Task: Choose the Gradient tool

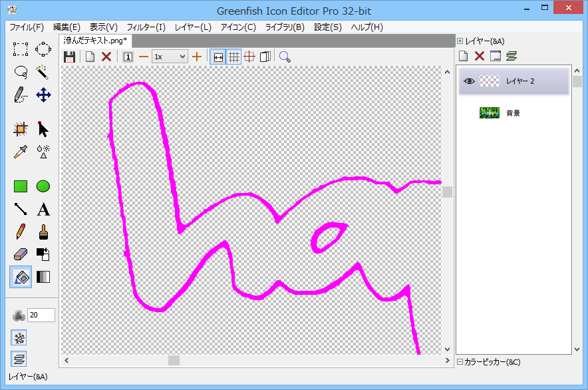Action: click(x=43, y=277)
